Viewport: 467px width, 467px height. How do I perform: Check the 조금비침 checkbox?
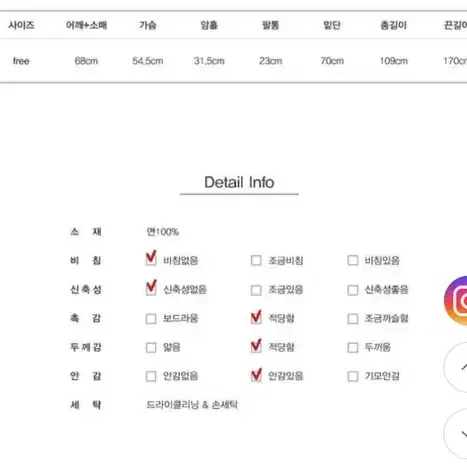pyautogui.click(x=256, y=260)
